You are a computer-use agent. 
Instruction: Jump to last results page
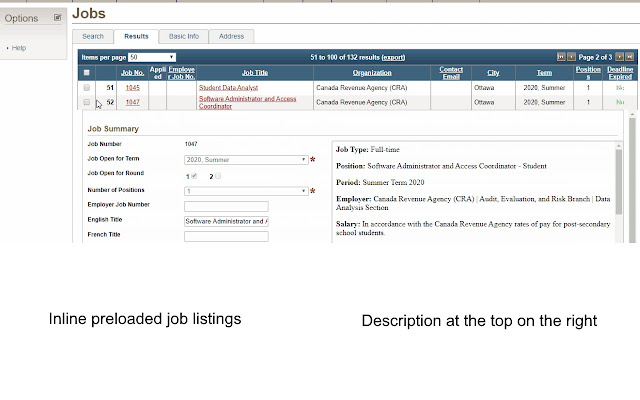coord(630,57)
